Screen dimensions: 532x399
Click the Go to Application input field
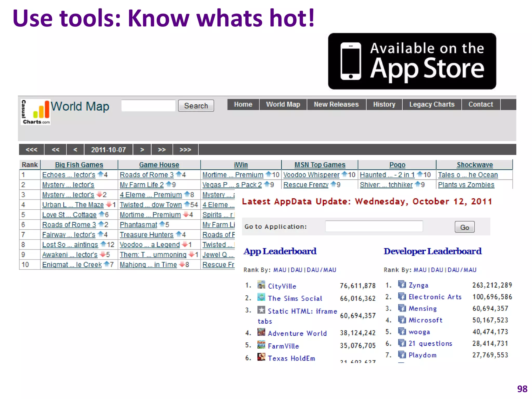point(374,226)
